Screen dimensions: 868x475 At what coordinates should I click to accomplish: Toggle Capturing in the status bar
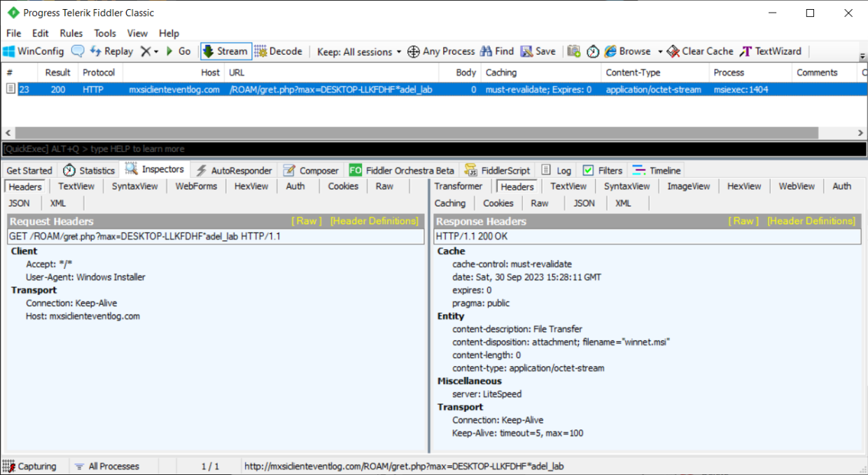(31, 466)
